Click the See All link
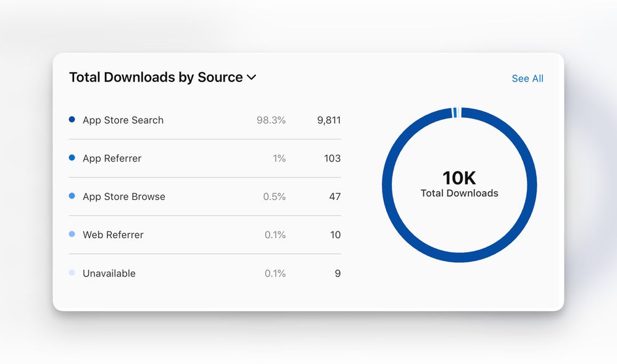 point(528,78)
